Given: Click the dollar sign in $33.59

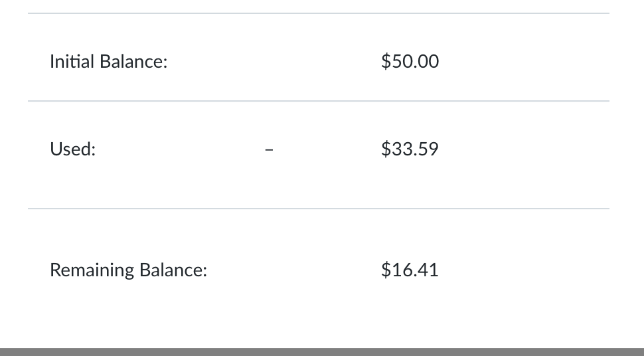Looking at the screenshot, I should (386, 149).
